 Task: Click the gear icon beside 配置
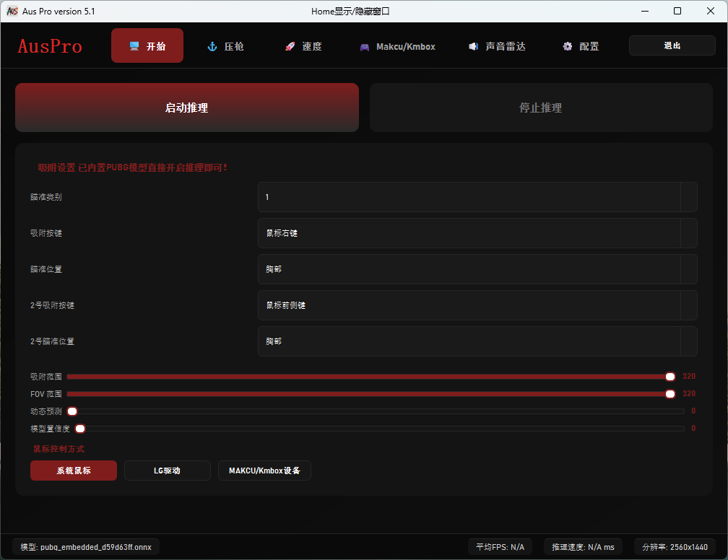[568, 46]
